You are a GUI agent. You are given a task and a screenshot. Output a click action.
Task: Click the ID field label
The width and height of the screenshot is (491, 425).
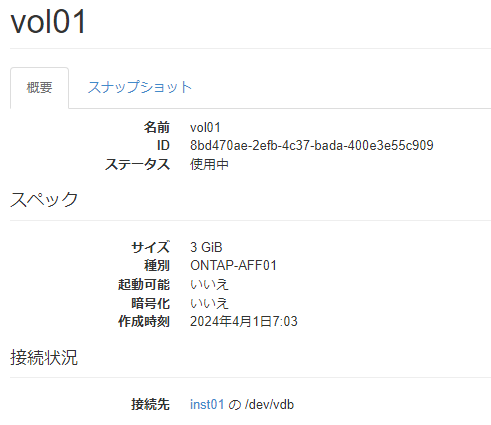click(x=163, y=146)
